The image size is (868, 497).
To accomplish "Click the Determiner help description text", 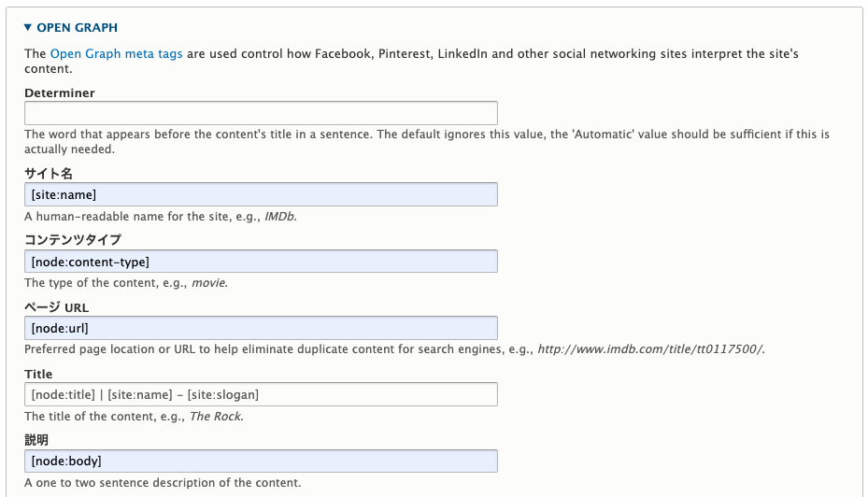I will [x=427, y=142].
